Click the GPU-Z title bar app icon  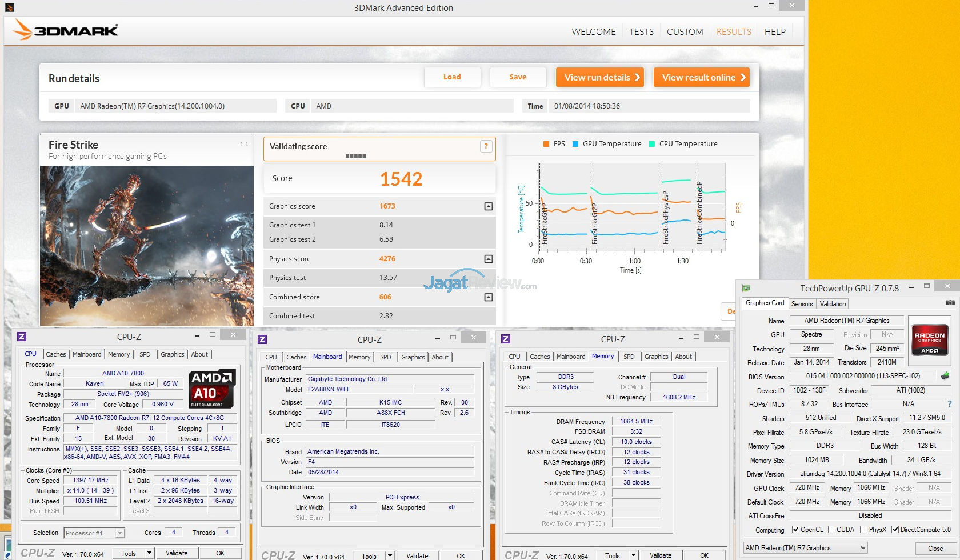tap(746, 288)
